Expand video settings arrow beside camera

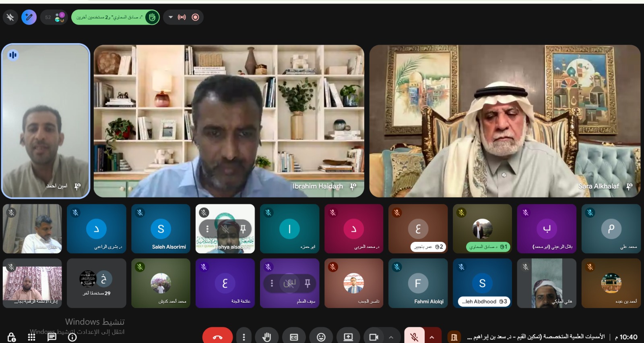[391, 337]
